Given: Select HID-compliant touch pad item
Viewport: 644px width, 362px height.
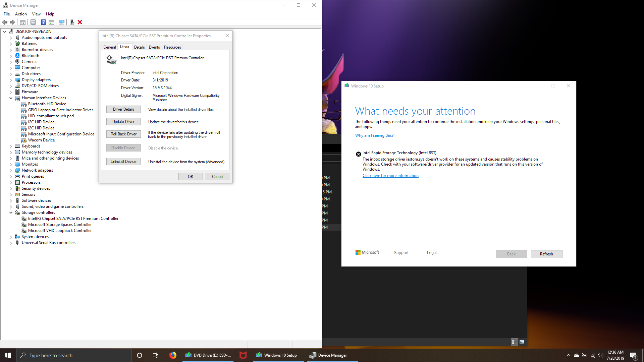Looking at the screenshot, I should (x=51, y=116).
